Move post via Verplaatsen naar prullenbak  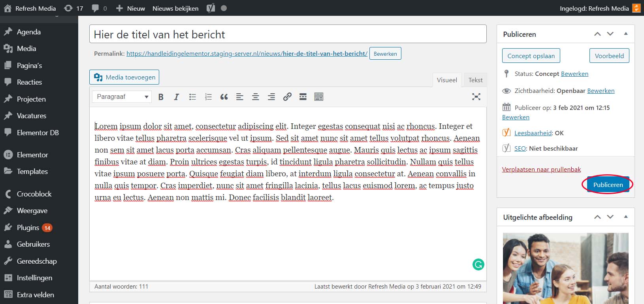tap(541, 169)
